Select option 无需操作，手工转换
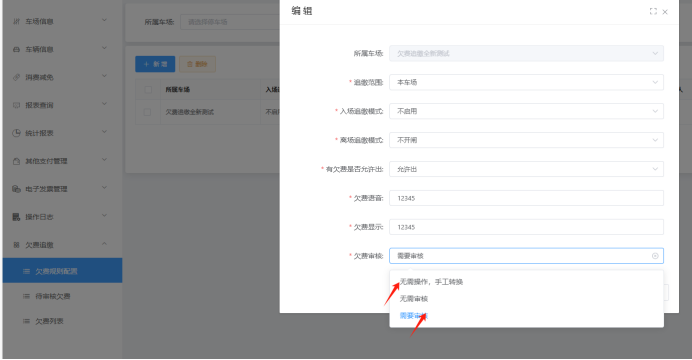Screen dimensions: 692x360 click(x=526, y=282)
